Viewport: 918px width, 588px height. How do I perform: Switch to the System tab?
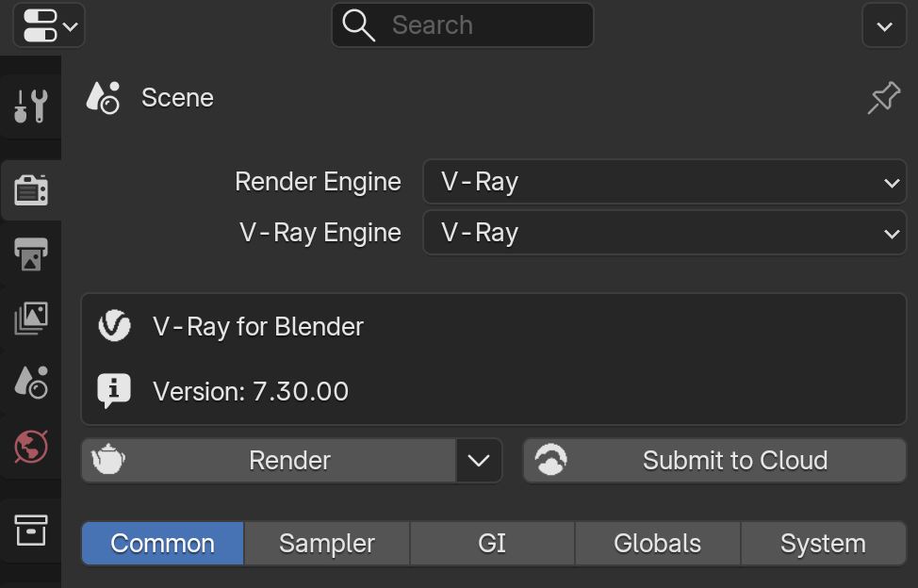click(823, 543)
